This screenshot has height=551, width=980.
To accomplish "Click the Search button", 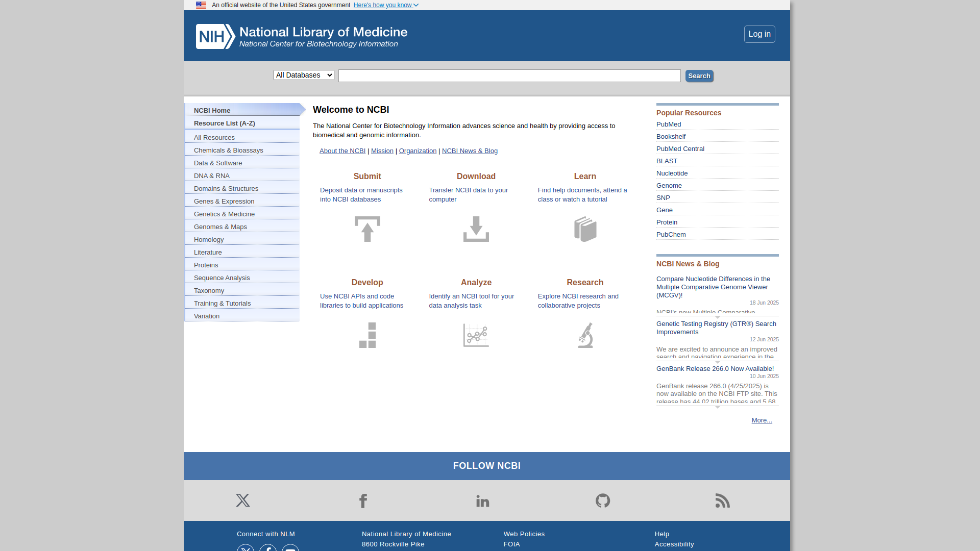I will click(x=699, y=76).
